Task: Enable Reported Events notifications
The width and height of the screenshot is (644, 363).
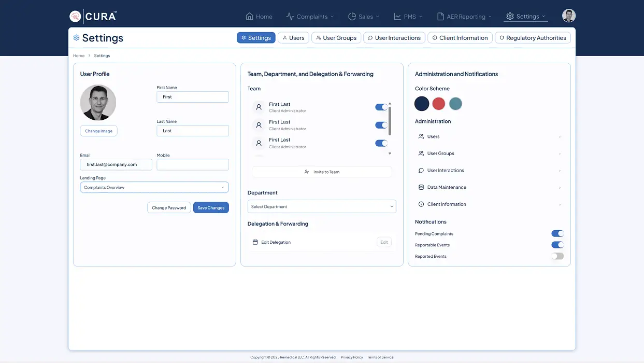Action: click(557, 256)
